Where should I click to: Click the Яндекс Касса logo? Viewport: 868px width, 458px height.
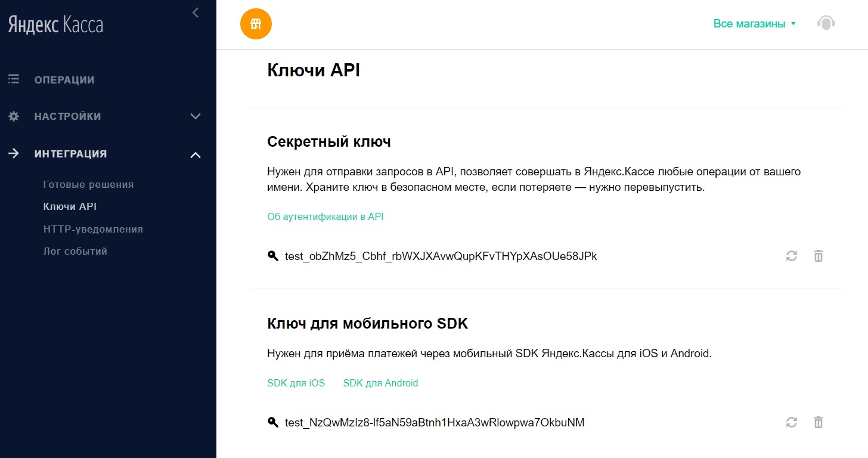coord(55,24)
